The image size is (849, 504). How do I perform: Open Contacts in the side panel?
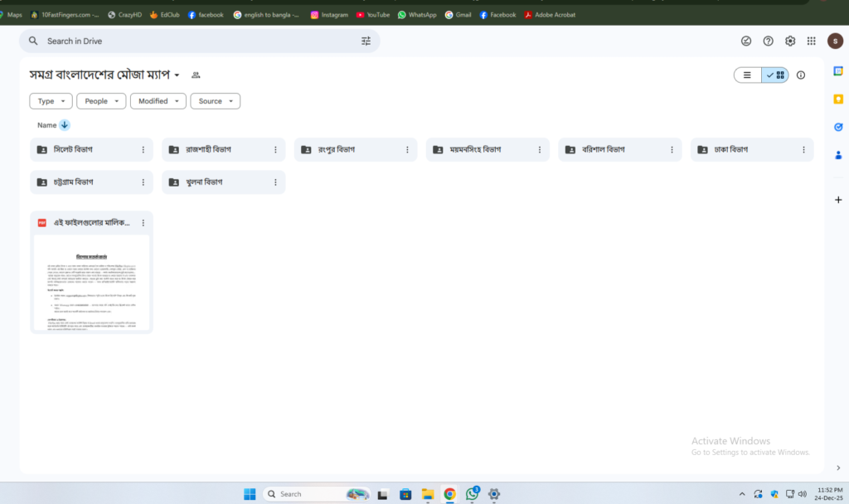click(838, 155)
